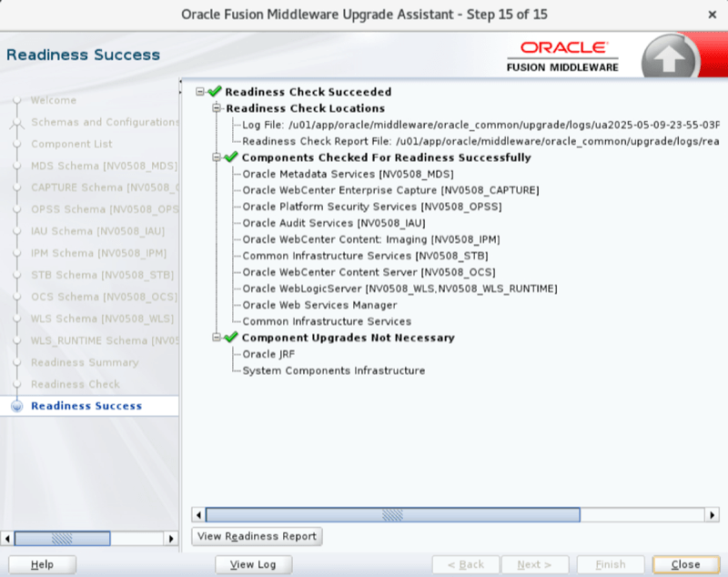This screenshot has height=577, width=728.
Task: Select Oracle Platform Security Services row
Action: coord(372,207)
